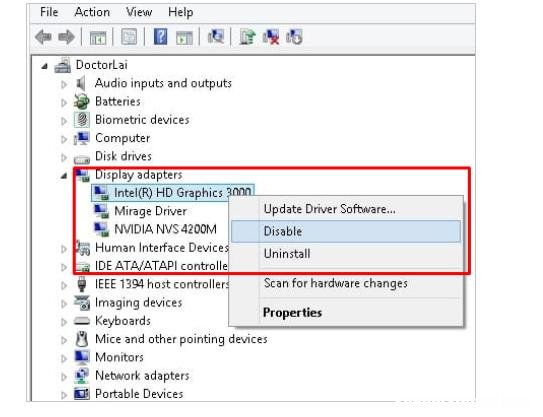The image size is (543, 417).
Task: Open the View menu
Action: 139,12
